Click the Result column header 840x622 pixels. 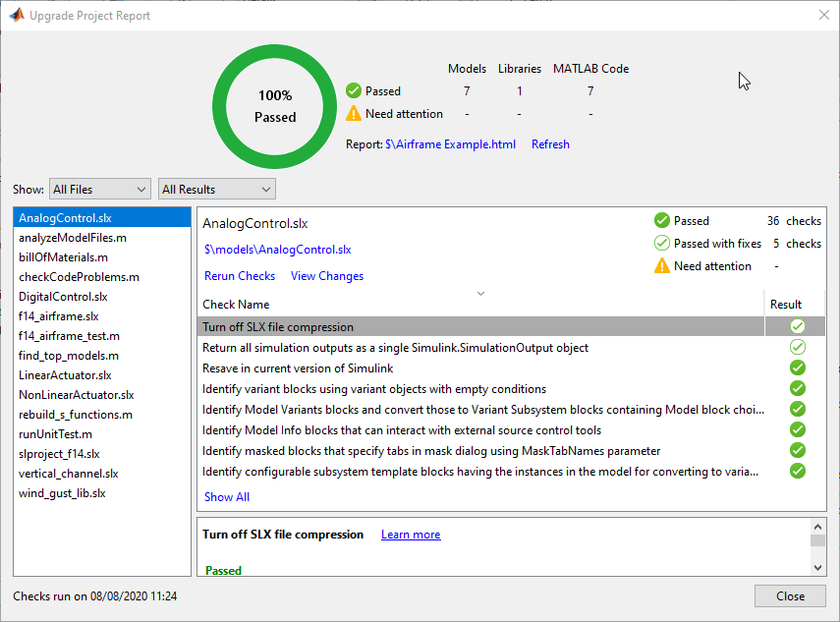tap(795, 305)
